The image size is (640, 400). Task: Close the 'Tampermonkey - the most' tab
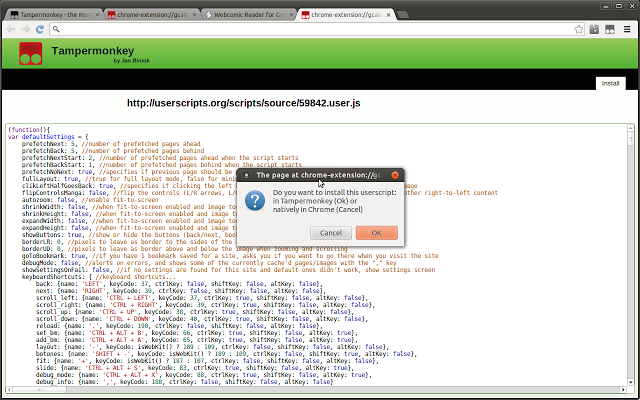click(98, 15)
